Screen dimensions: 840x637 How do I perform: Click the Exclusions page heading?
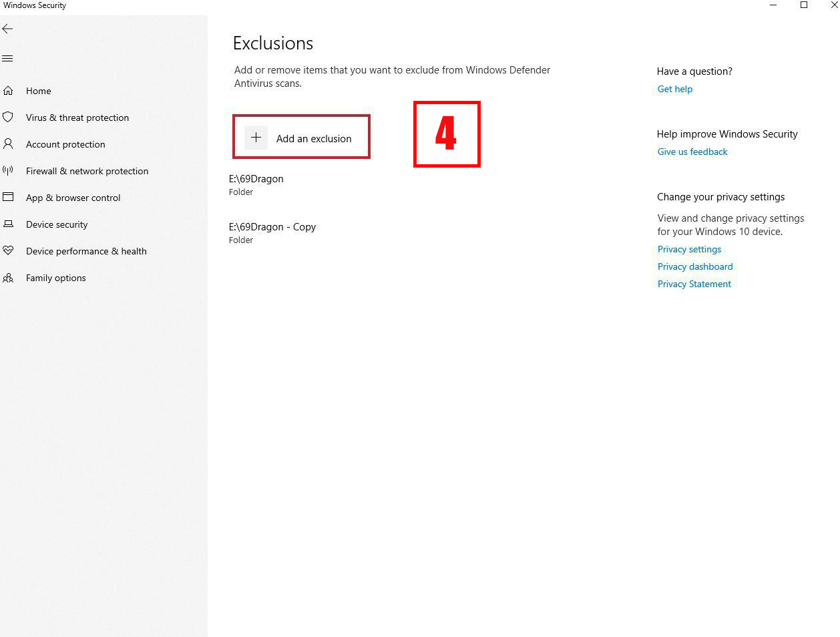pyautogui.click(x=273, y=43)
